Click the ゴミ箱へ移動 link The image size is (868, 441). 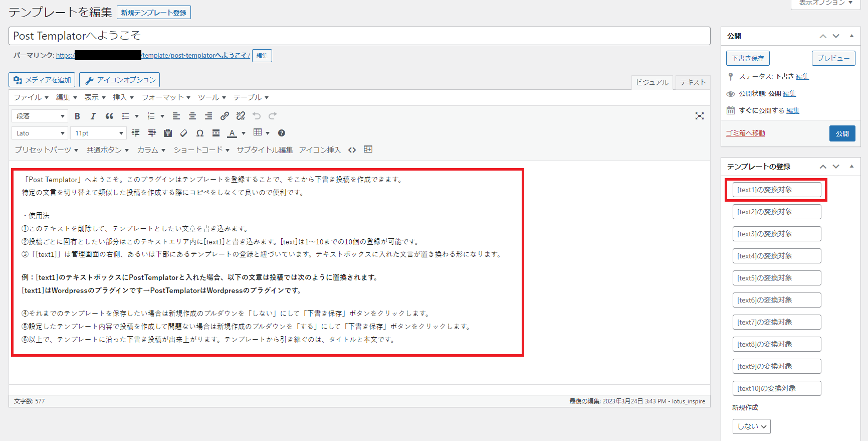tap(746, 133)
